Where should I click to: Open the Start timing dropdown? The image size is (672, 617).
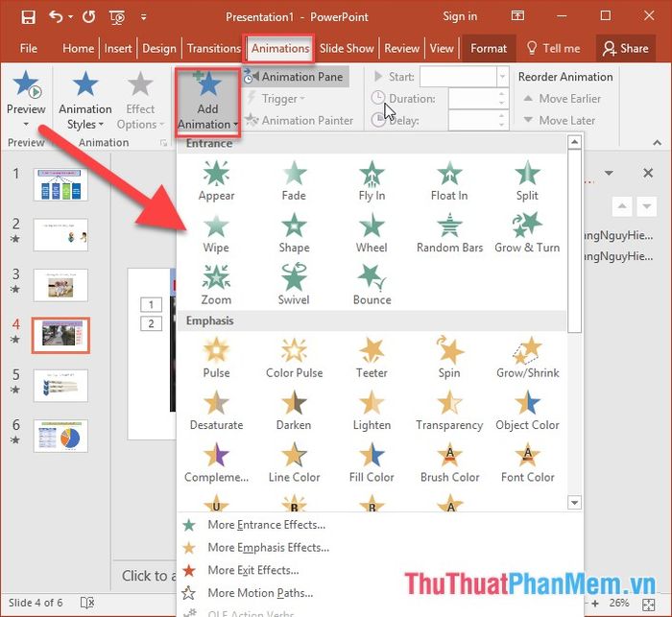pyautogui.click(x=503, y=77)
